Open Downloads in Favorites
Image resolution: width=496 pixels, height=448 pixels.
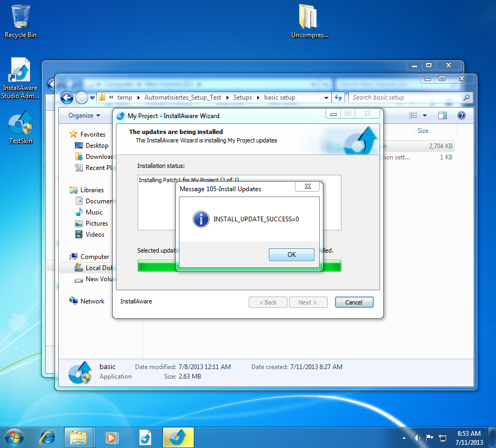click(94, 157)
